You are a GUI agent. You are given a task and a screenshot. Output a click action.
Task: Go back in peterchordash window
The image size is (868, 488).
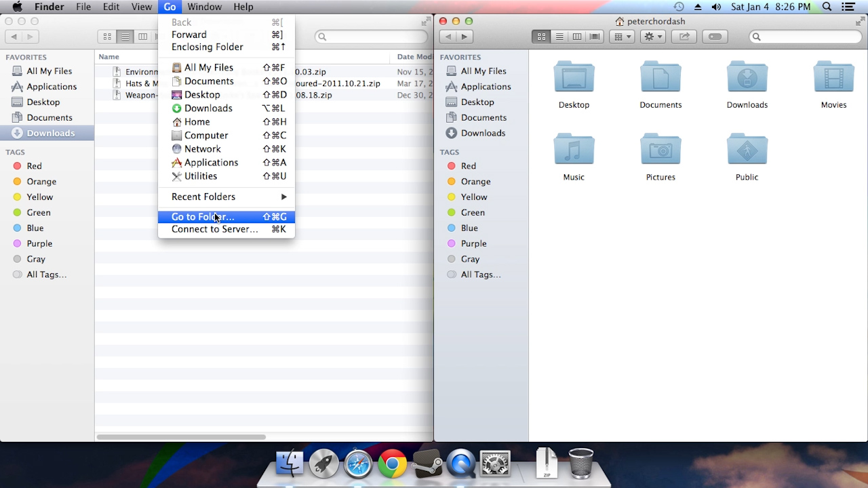(448, 37)
